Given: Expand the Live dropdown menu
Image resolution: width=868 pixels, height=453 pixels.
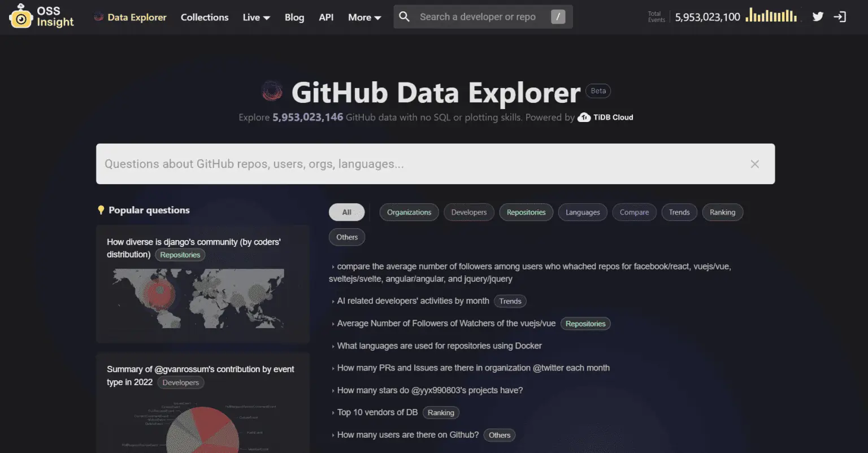Looking at the screenshot, I should (x=256, y=17).
